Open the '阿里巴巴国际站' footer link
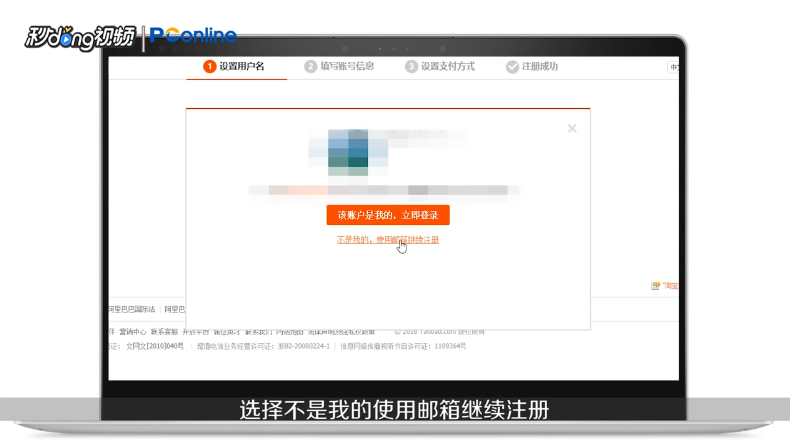The image size is (790, 441). click(x=131, y=309)
